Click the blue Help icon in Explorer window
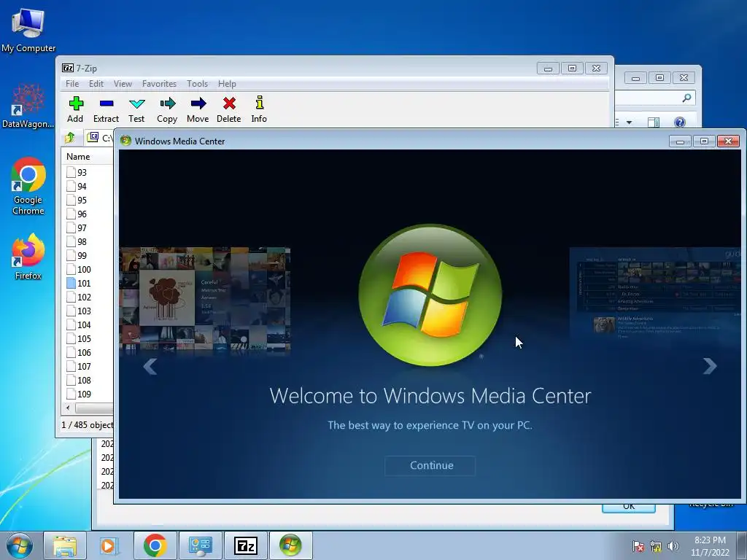The width and height of the screenshot is (747, 560). tap(680, 122)
